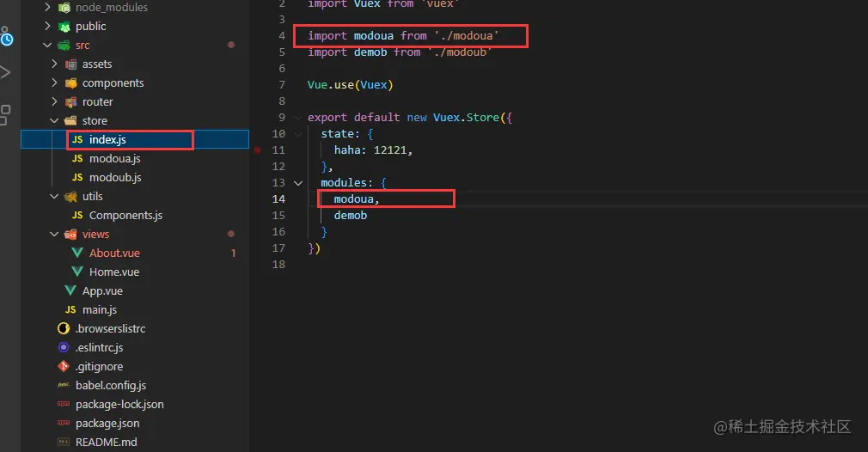
Task: Click the JS icon beside modoub.js
Action: coord(77,177)
